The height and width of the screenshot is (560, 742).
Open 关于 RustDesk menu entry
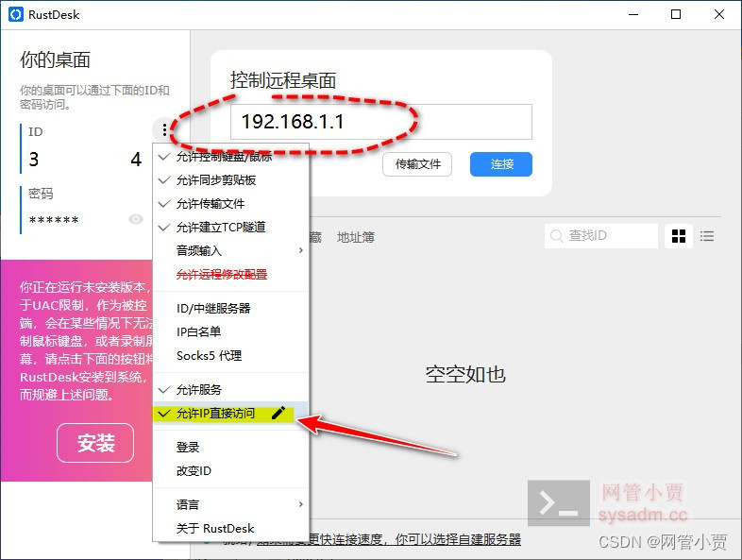coord(231,528)
